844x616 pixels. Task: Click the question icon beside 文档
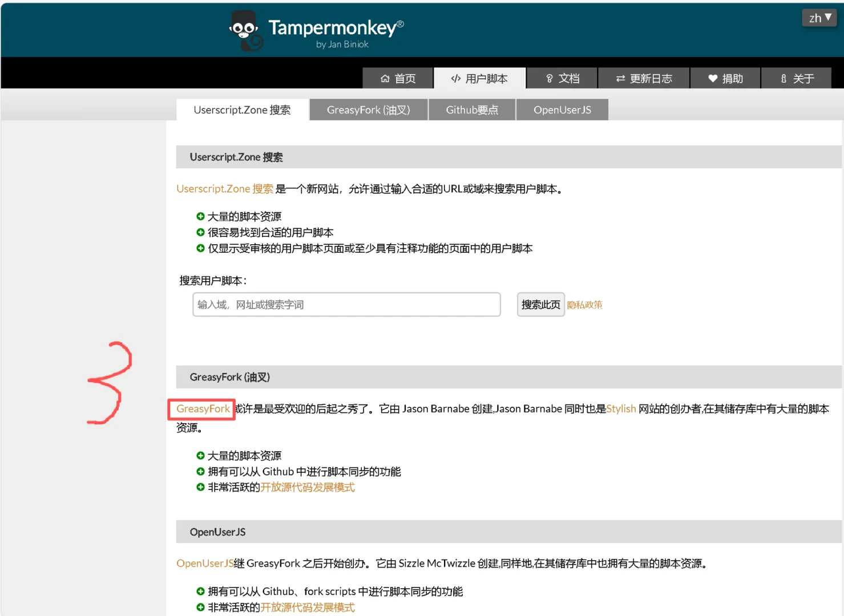[x=550, y=79]
